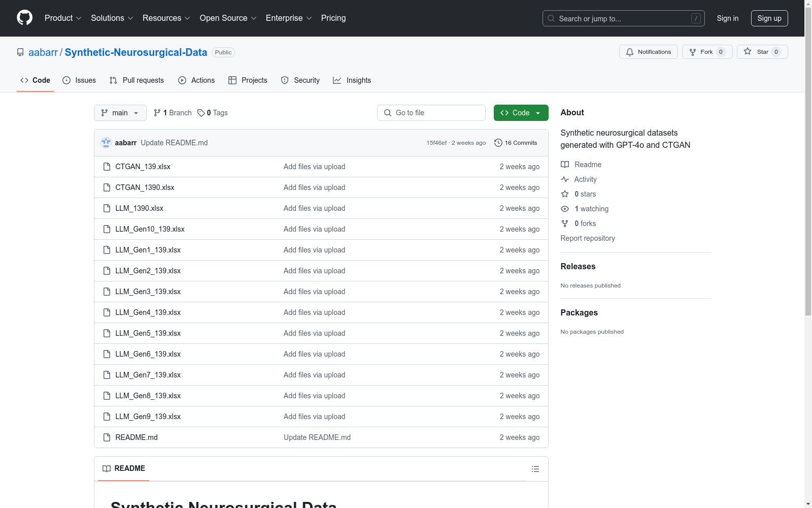Image resolution: width=812 pixels, height=508 pixels.
Task: Open the LLM_Gen6_139.xlsx file
Action: tap(148, 354)
